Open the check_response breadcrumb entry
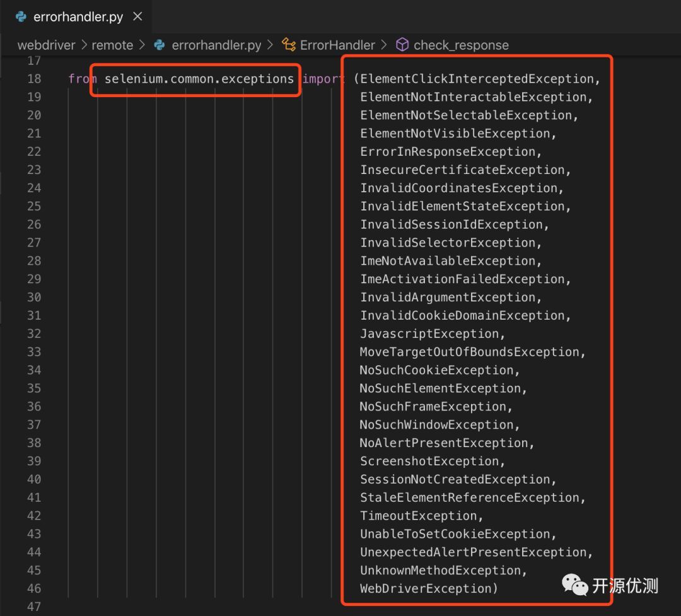The width and height of the screenshot is (681, 616). point(461,45)
